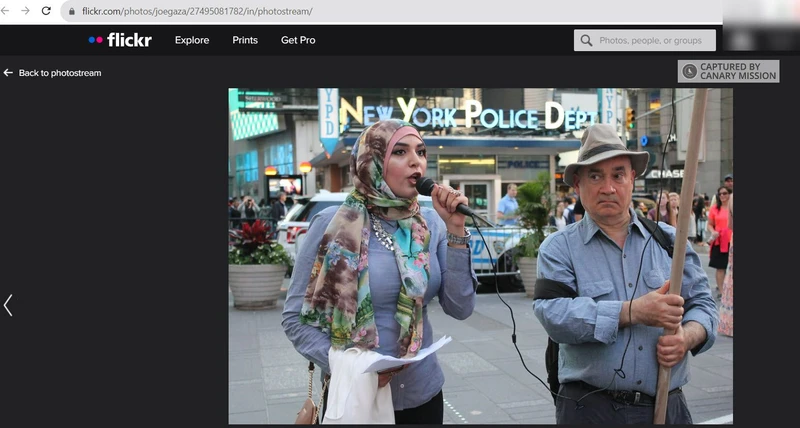Click the Flickr pink and blue dots logo

pyautogui.click(x=96, y=40)
